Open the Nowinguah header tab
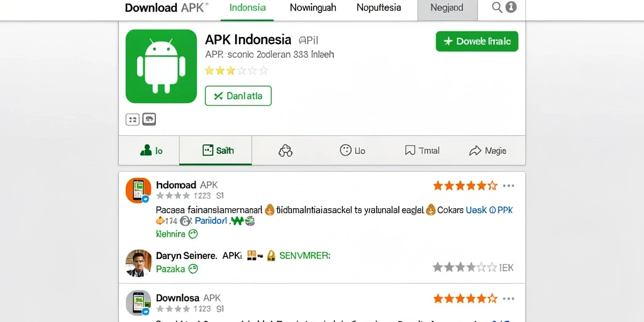This screenshot has width=644, height=322. coord(313,8)
